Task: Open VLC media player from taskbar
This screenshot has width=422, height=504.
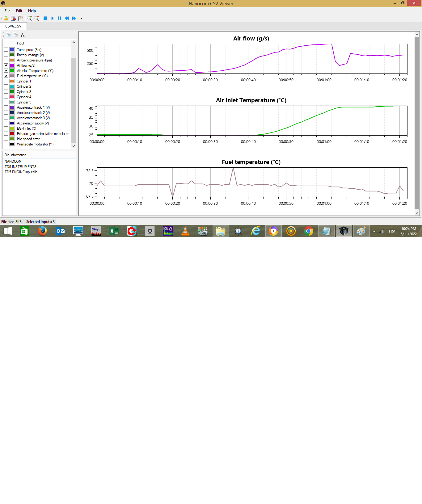Action: pyautogui.click(x=185, y=231)
